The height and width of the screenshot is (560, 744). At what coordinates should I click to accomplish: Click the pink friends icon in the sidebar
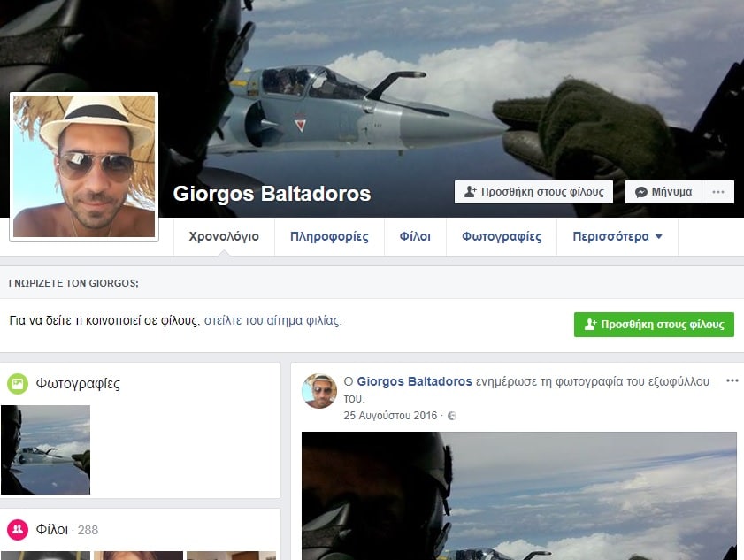pos(18,529)
